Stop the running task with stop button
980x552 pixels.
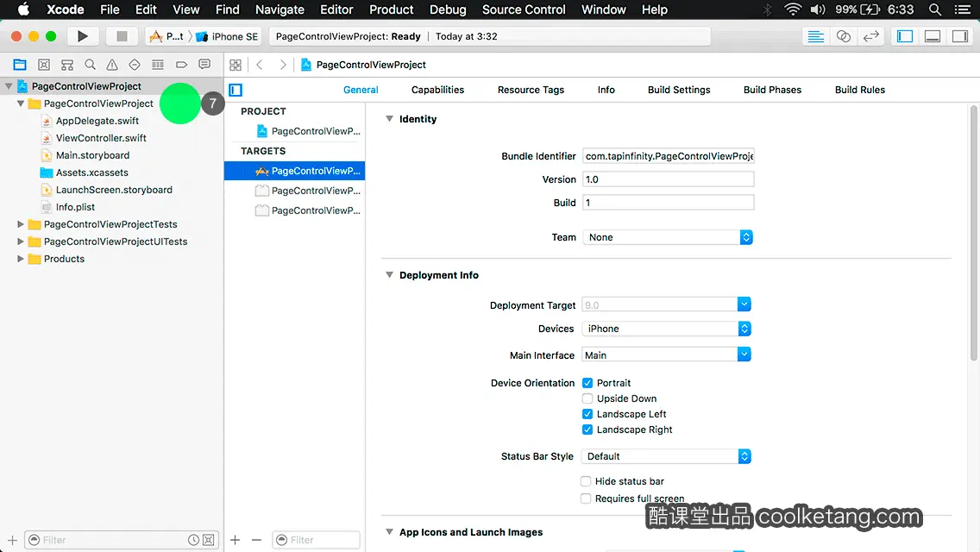pyautogui.click(x=122, y=36)
